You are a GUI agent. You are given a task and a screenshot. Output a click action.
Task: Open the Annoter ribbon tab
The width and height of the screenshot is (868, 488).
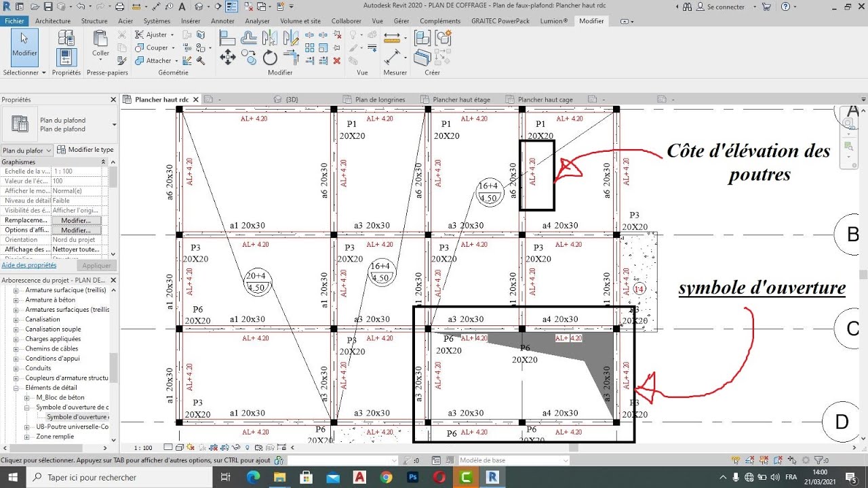click(x=222, y=21)
